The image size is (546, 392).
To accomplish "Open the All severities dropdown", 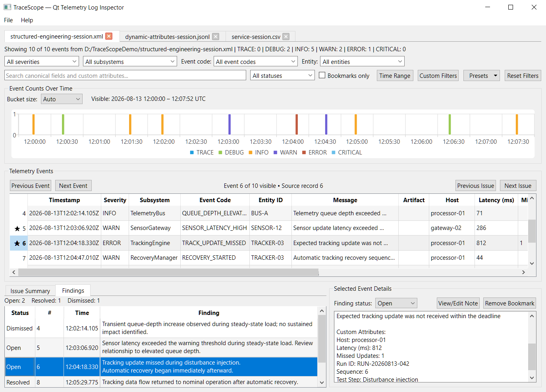I will (x=42, y=62).
